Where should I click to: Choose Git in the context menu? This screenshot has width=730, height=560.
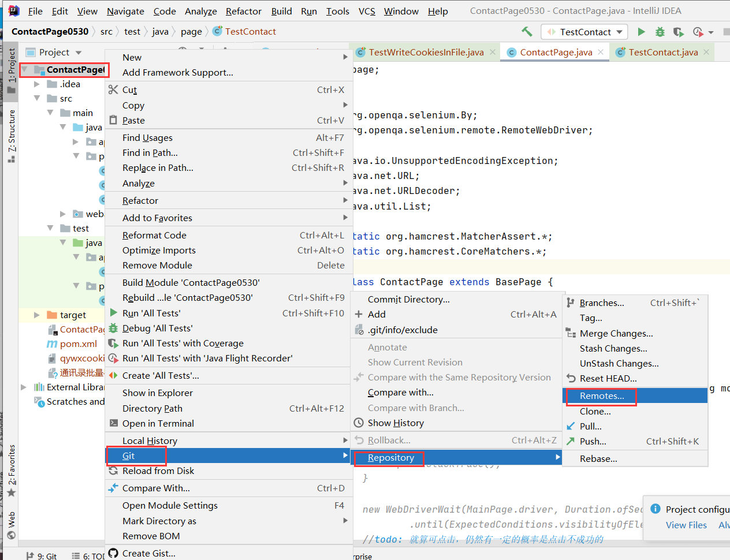point(229,456)
